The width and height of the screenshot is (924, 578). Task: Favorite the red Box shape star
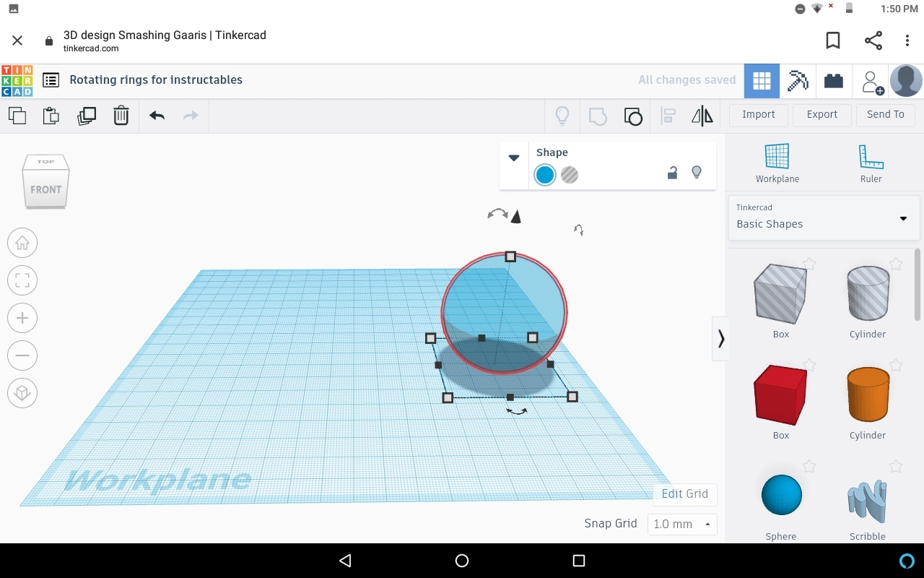[809, 366]
